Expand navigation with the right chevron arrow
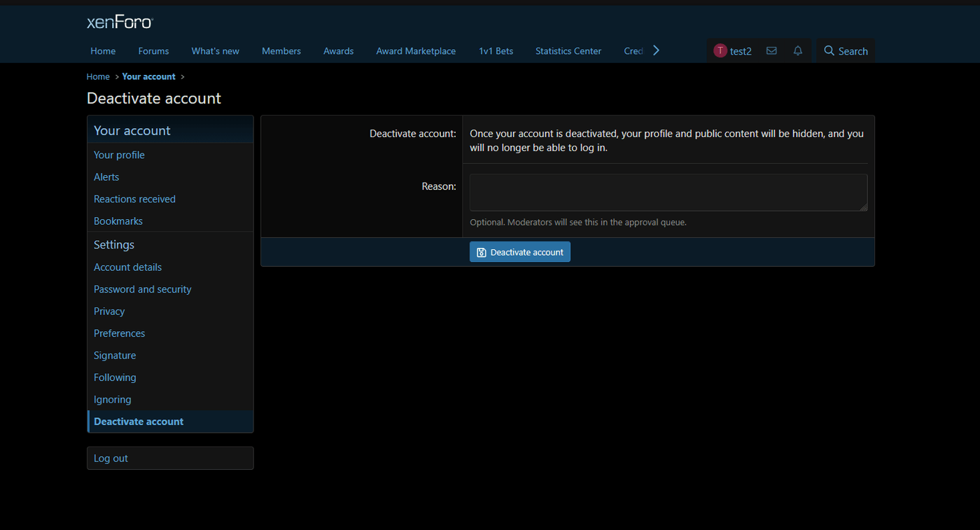This screenshot has height=530, width=980. (656, 50)
